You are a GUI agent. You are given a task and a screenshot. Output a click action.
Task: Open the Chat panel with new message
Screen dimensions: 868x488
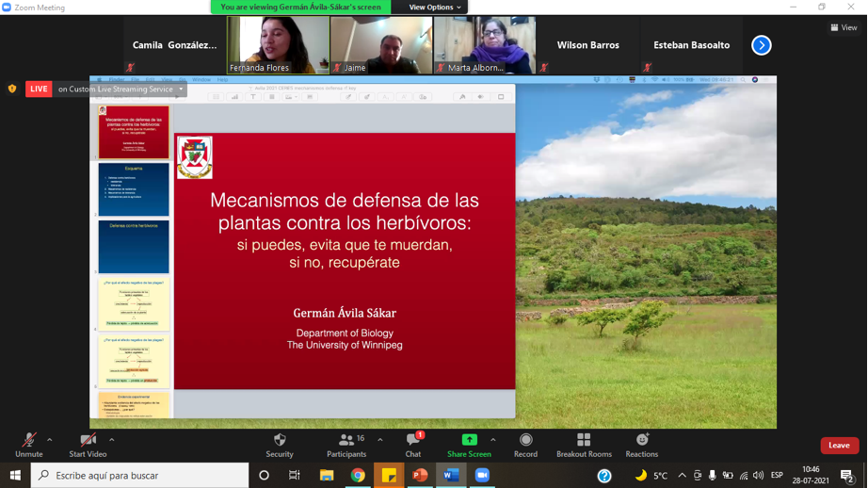413,446
